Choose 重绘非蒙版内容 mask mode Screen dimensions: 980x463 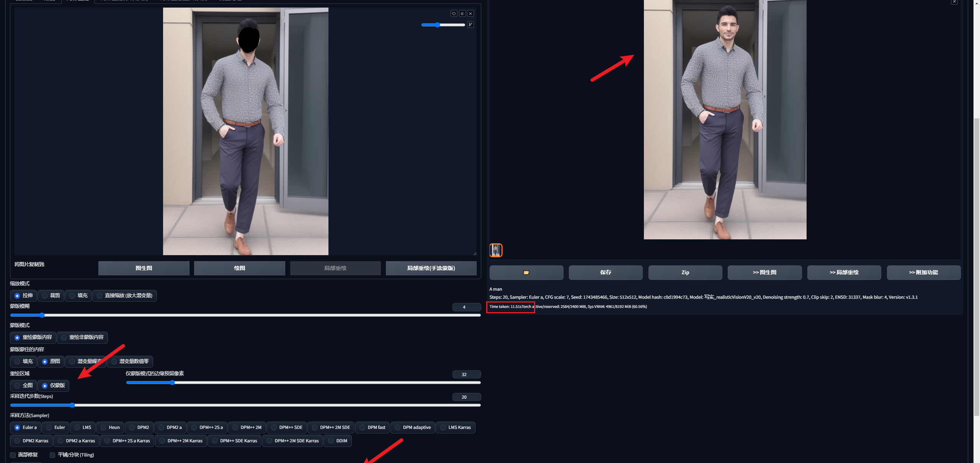(x=82, y=337)
